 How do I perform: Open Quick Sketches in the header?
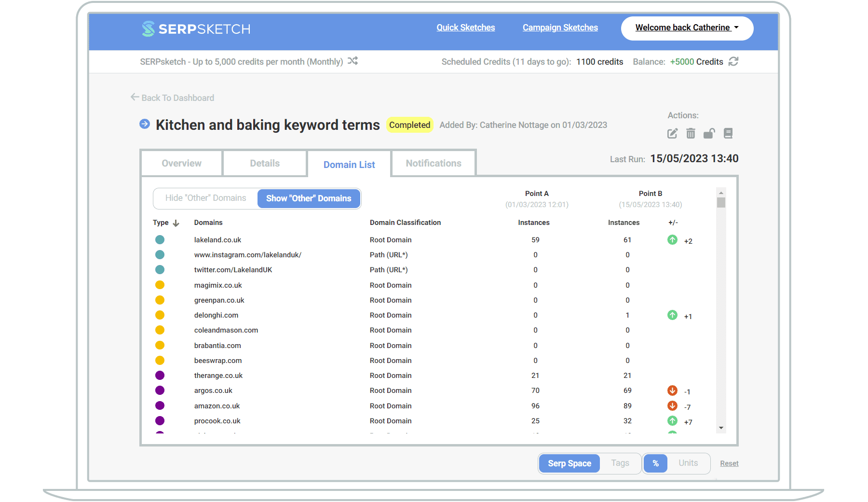(466, 28)
